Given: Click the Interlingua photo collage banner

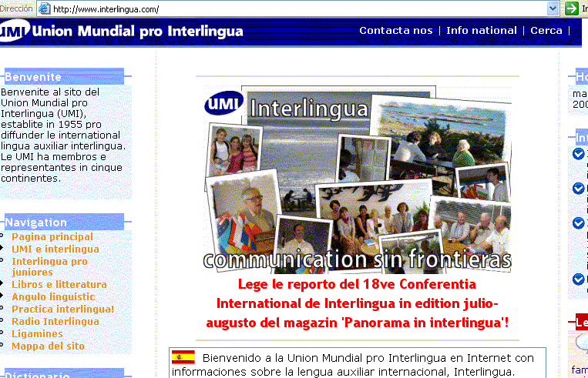Looking at the screenshot, I should coord(357,180).
